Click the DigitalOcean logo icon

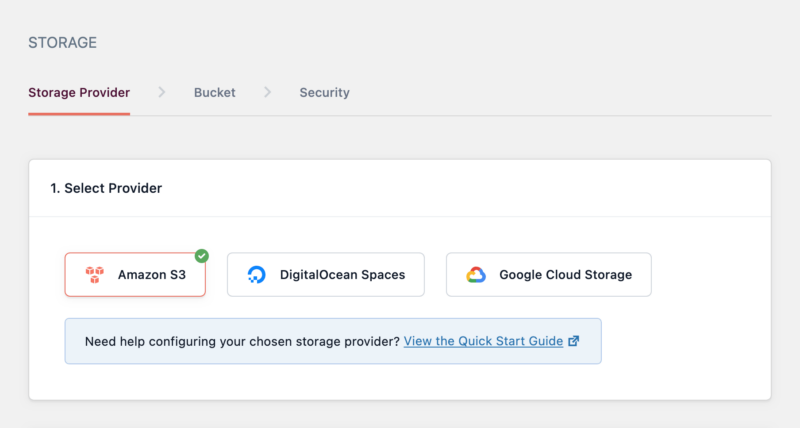(256, 274)
